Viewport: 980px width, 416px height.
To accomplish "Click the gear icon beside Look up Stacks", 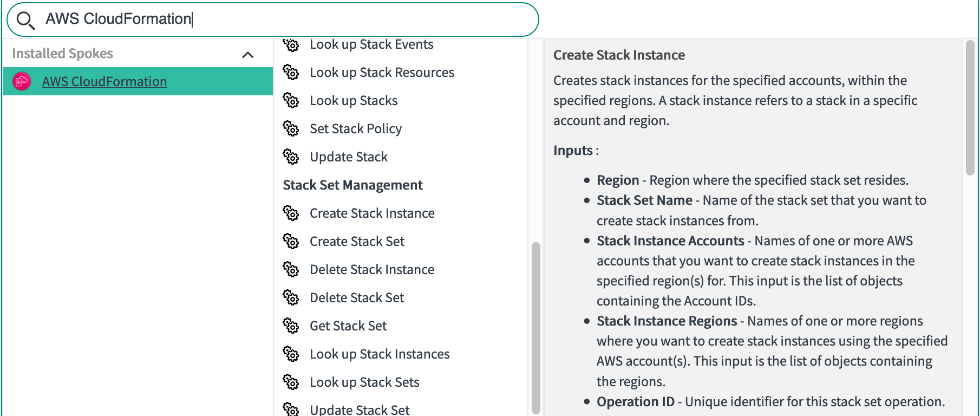I will click(x=291, y=101).
